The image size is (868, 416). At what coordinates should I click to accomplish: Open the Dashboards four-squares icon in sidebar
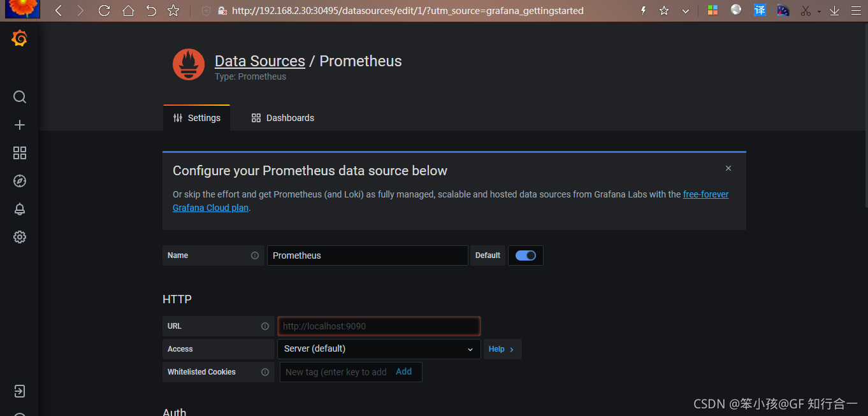pos(20,153)
